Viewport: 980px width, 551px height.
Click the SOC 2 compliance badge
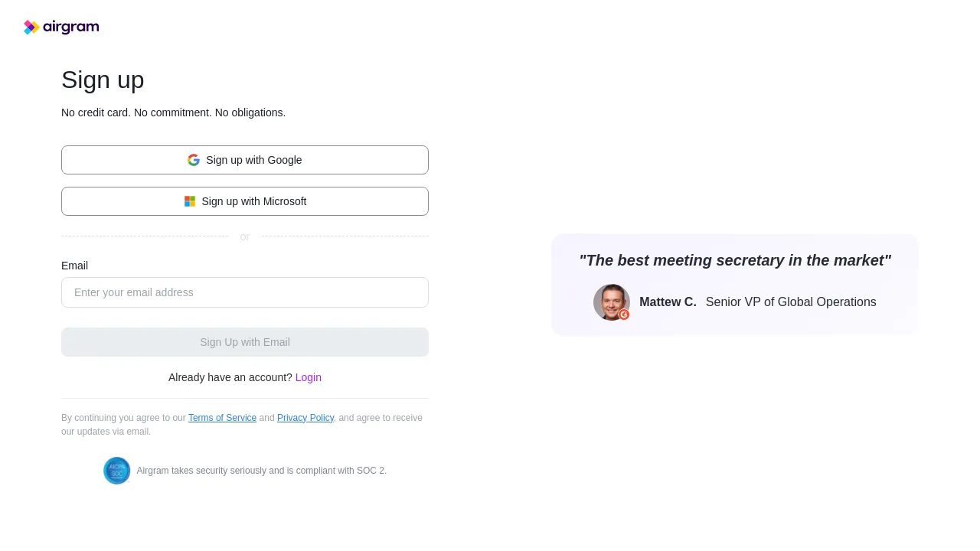coord(116,471)
